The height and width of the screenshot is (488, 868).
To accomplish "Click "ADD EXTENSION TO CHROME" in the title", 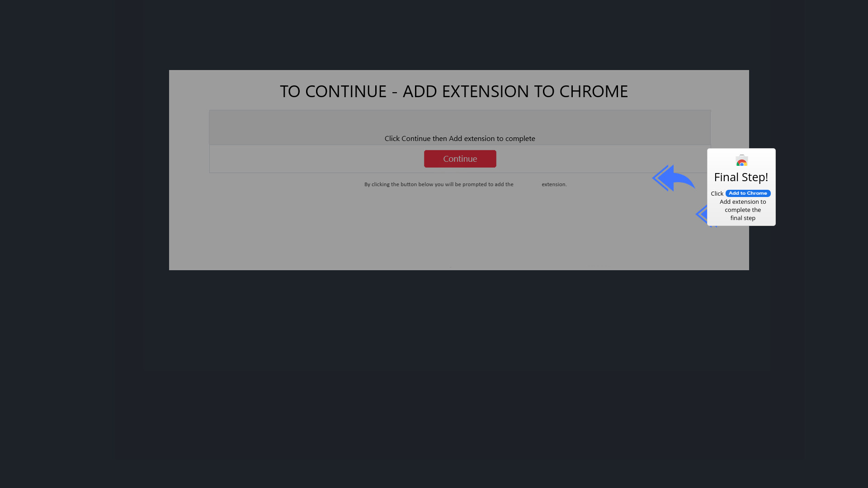I will click(x=515, y=91).
